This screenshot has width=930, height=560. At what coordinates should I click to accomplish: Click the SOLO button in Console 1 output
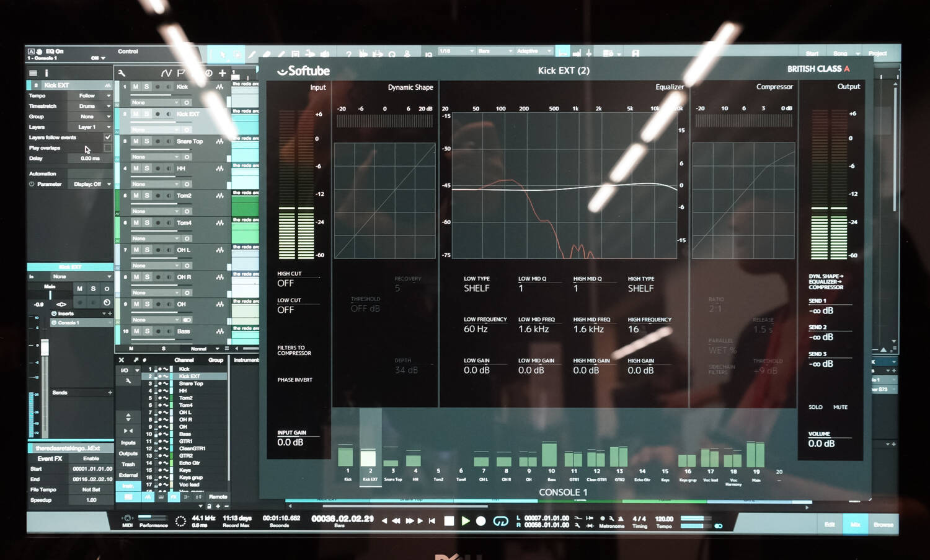click(x=815, y=407)
